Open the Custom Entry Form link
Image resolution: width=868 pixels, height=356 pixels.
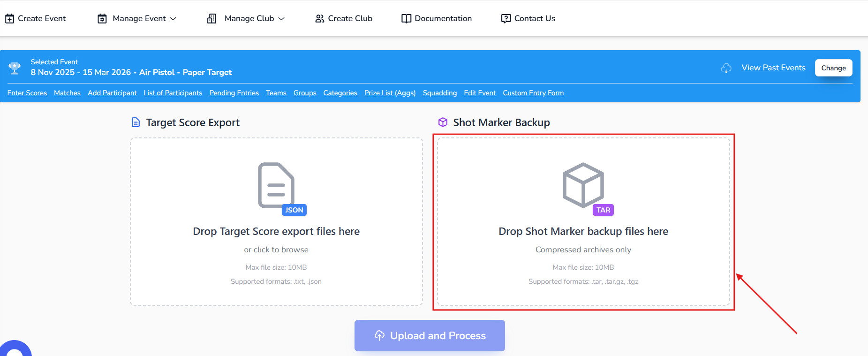tap(533, 93)
